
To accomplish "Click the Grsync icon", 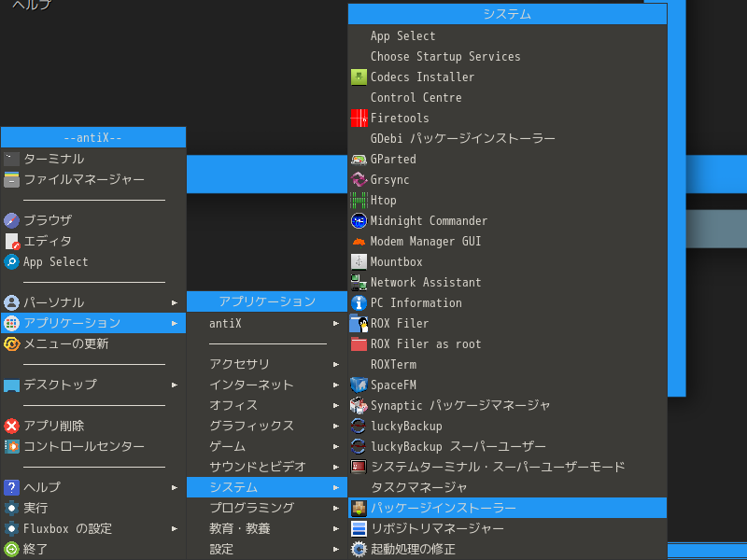I will (359, 179).
